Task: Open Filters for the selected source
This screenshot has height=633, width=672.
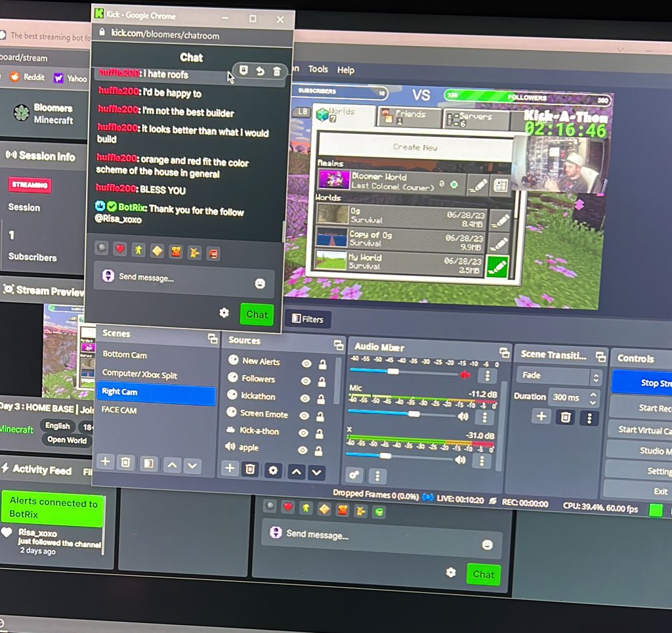Action: tap(308, 319)
